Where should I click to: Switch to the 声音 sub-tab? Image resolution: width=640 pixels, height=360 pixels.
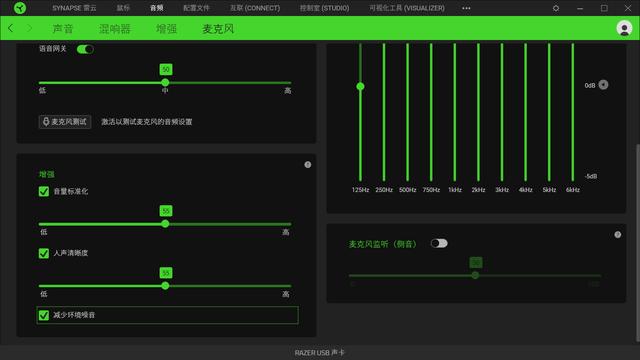point(63,29)
